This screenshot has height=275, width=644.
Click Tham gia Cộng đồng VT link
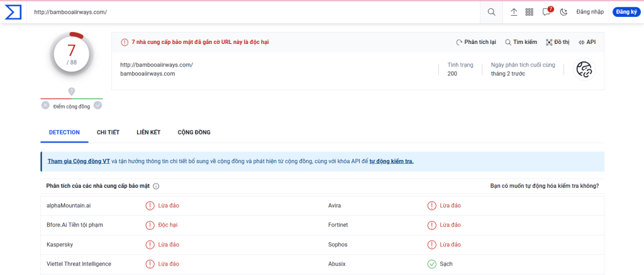[x=79, y=161]
